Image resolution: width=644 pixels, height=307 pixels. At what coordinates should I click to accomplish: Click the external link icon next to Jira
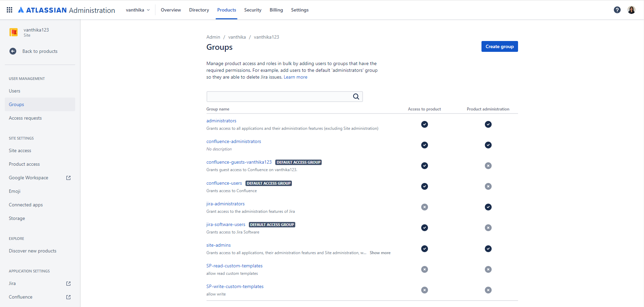[68, 284]
